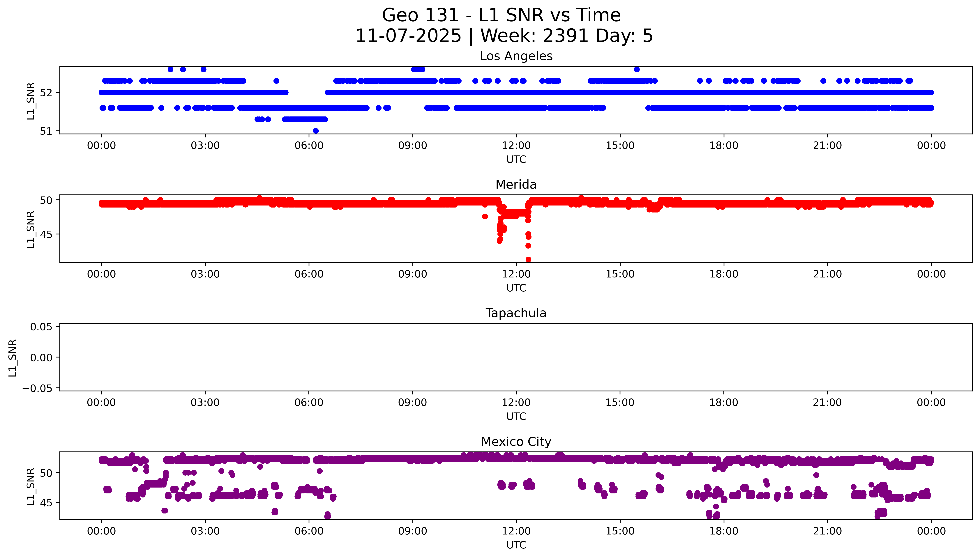Click the topmost blue point near 15:30 in Los Angeles
Screen dimensions: 980x558
point(637,69)
